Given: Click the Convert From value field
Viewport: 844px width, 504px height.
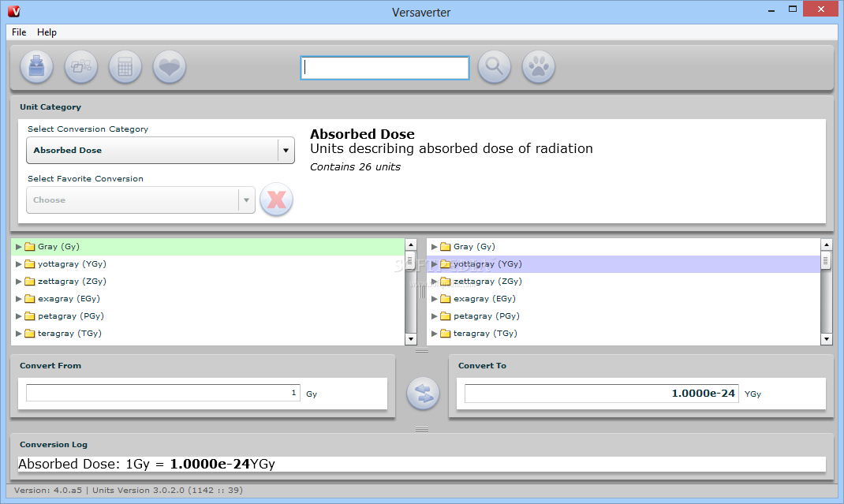Looking at the screenshot, I should click(163, 393).
